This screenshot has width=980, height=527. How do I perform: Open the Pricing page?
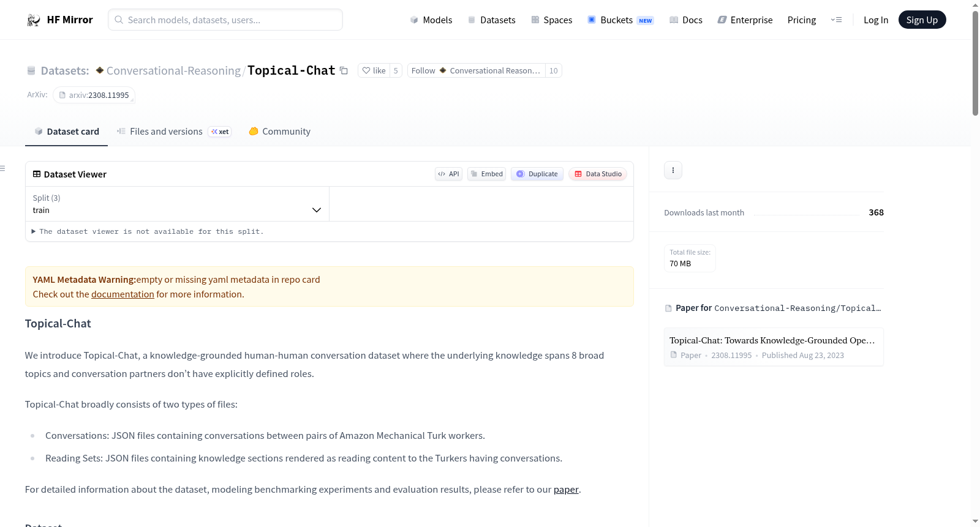(x=802, y=20)
